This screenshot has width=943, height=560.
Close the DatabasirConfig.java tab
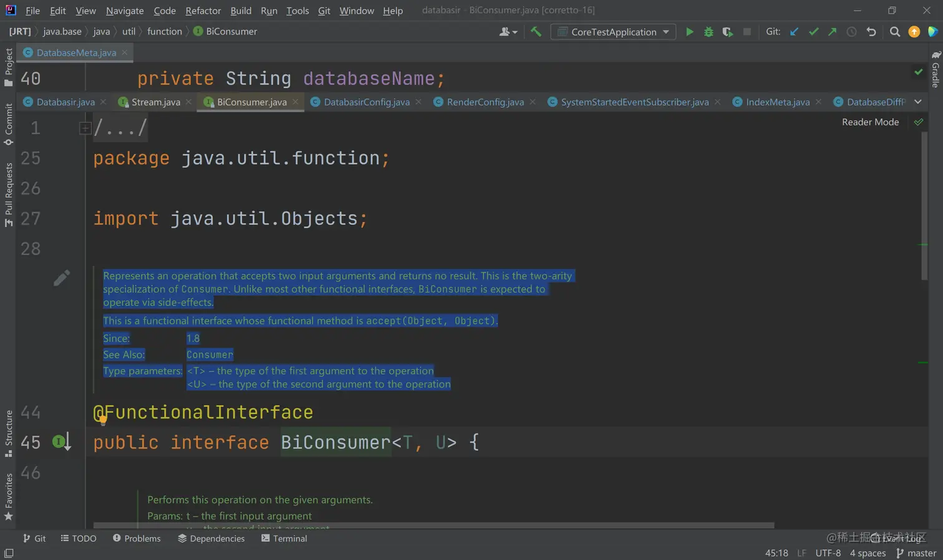click(x=418, y=102)
